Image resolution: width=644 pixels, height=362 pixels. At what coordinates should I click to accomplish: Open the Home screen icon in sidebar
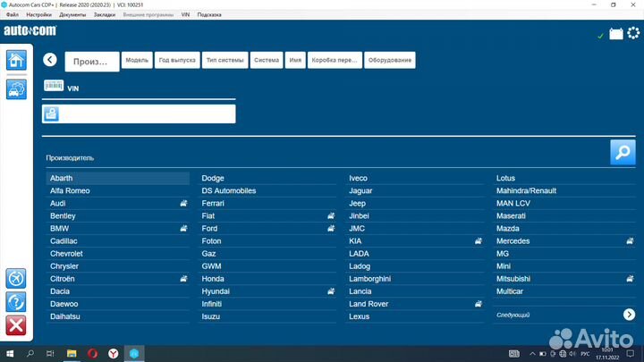pyautogui.click(x=16, y=60)
